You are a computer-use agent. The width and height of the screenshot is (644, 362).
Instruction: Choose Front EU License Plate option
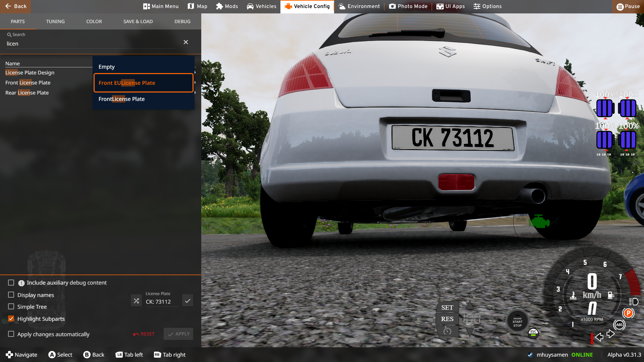(x=144, y=83)
